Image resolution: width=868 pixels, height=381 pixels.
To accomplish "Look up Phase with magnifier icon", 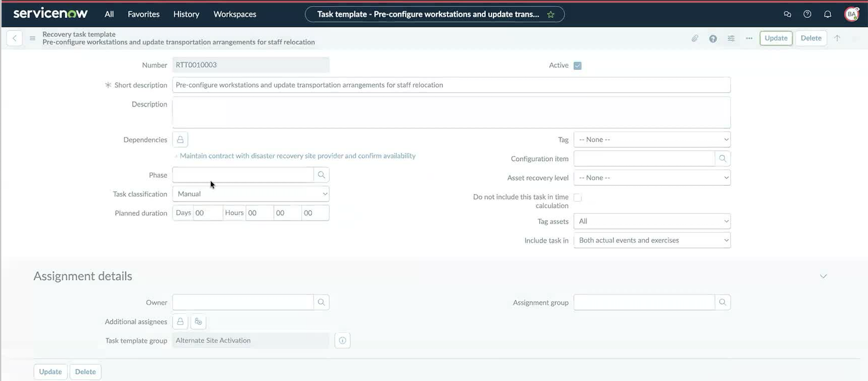I will 322,175.
